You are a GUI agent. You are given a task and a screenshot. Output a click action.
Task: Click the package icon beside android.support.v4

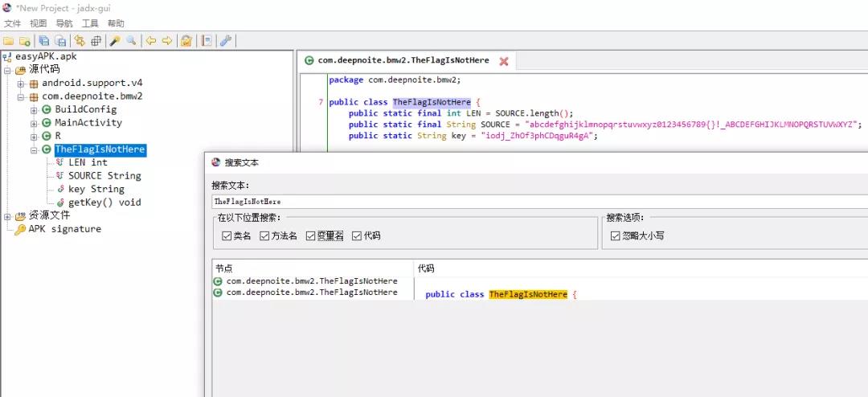33,83
